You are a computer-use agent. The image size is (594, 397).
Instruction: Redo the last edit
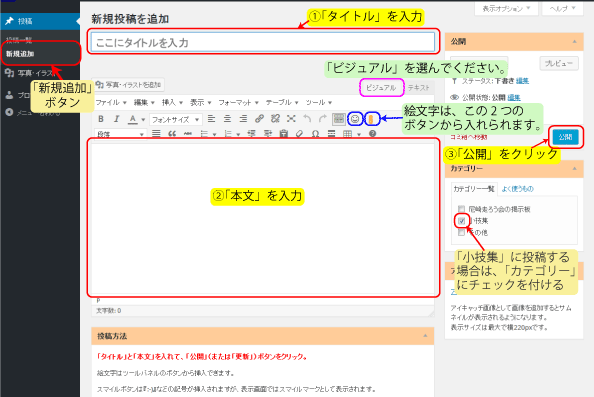pos(323,119)
